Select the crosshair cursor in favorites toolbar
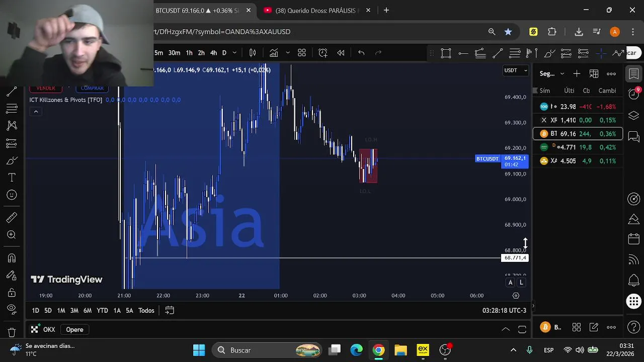The image size is (644, 362). click(x=601, y=53)
